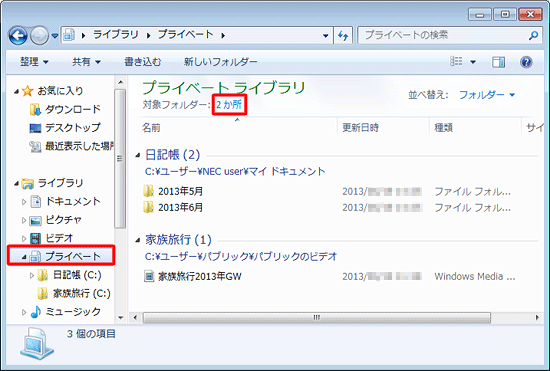Image resolution: width=550 pixels, height=371 pixels.
Task: Click 書き込む in the toolbar
Action: (142, 62)
